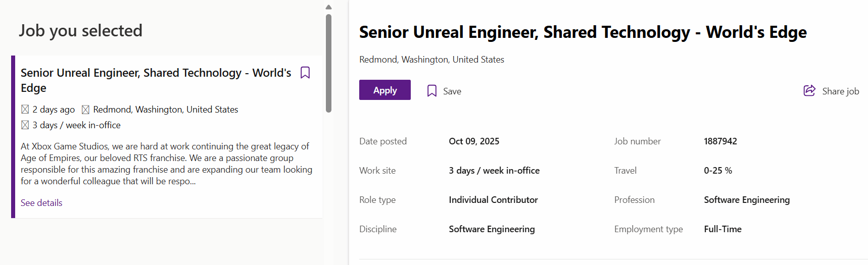Click the "Job you selected" heading
This screenshot has height=265, width=868.
point(81,31)
